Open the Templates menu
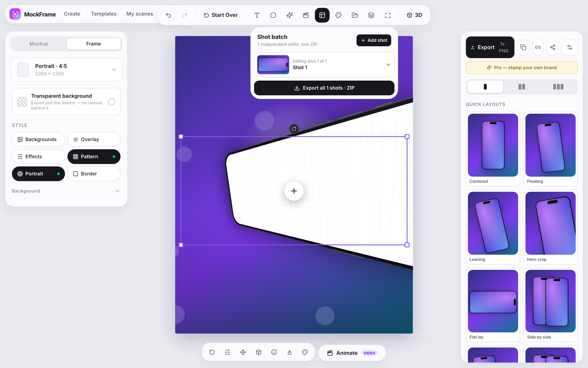Screen dimensions: 588x368 point(104,14)
